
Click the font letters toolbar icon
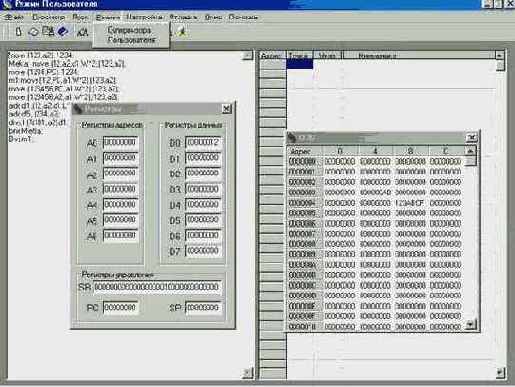tap(82, 32)
